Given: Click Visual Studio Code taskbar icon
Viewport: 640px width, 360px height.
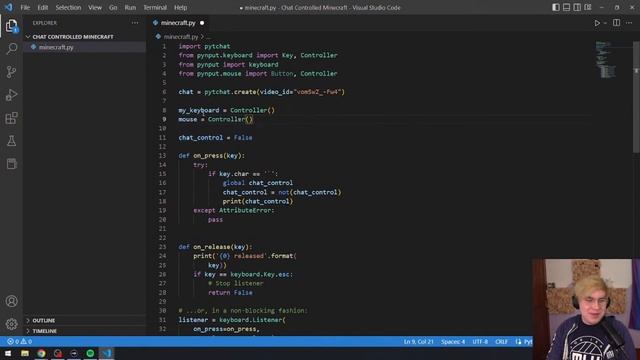Looking at the screenshot, I should tap(107, 353).
